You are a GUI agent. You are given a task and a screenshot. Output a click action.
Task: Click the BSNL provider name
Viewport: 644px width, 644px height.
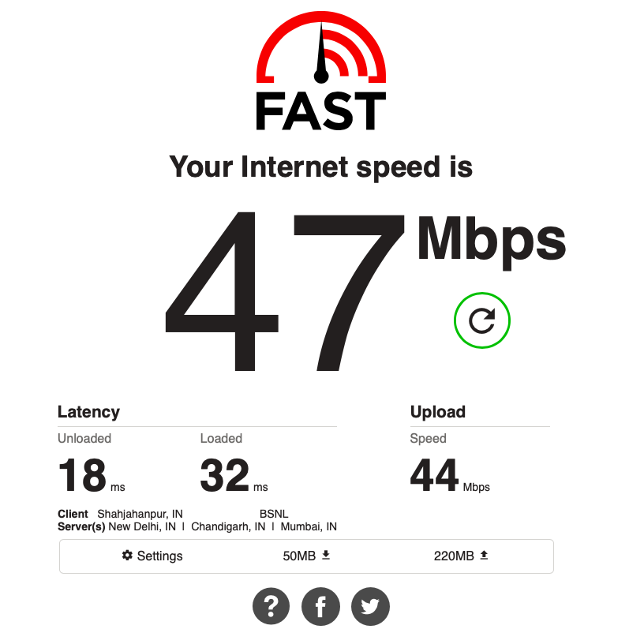(274, 514)
